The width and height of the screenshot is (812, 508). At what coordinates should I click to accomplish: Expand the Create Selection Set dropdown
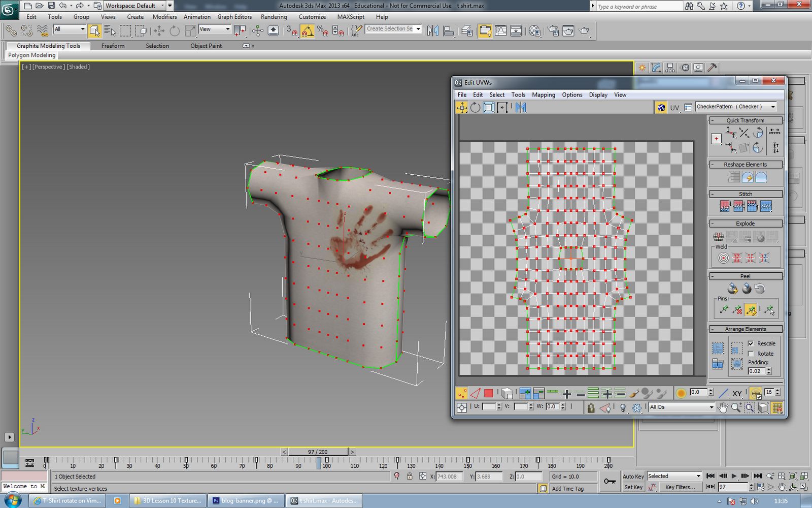click(x=417, y=29)
